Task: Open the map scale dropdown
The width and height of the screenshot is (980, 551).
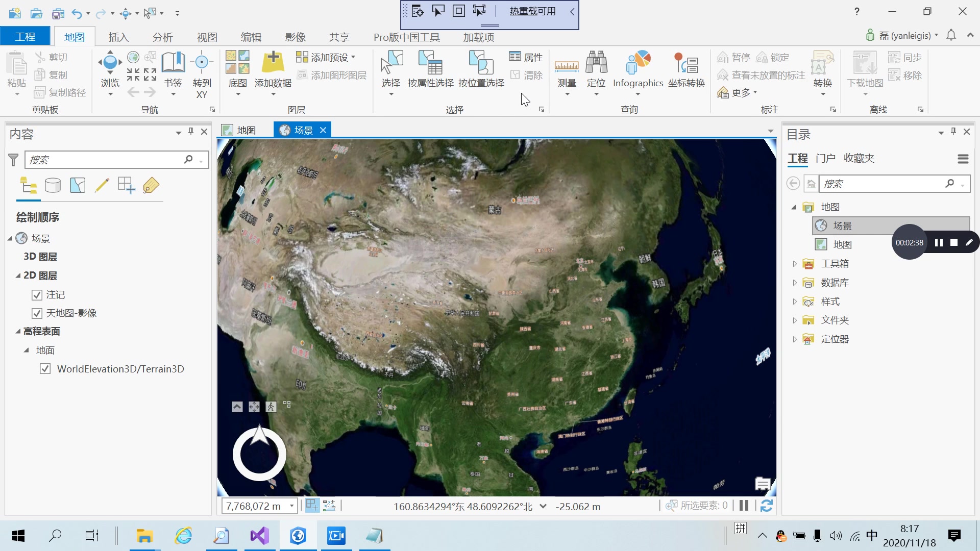Action: tap(292, 506)
